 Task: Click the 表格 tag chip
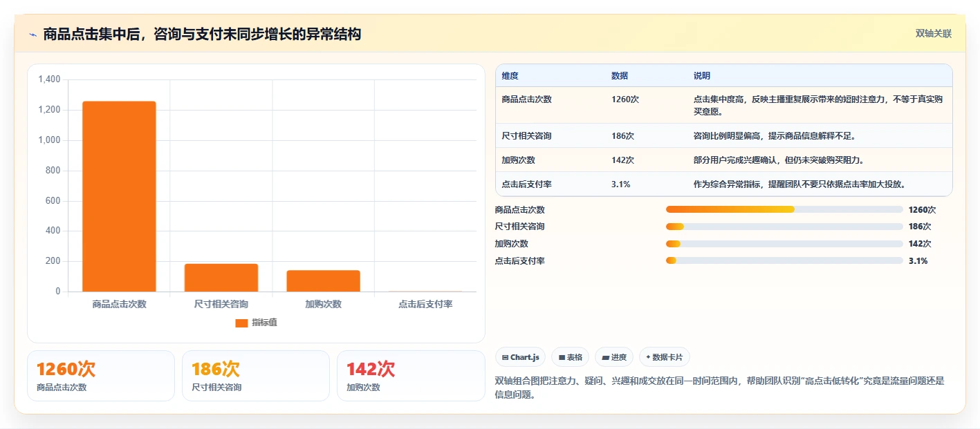point(571,357)
